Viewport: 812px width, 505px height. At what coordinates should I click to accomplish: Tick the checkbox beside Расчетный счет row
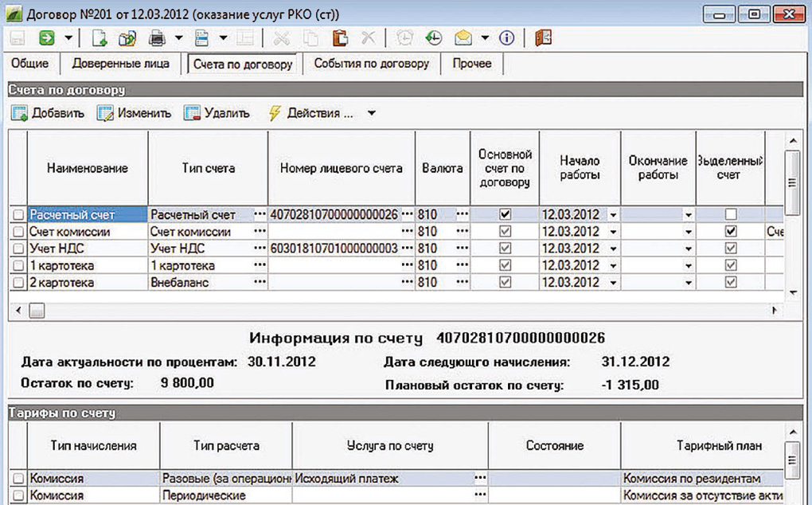coord(18,215)
